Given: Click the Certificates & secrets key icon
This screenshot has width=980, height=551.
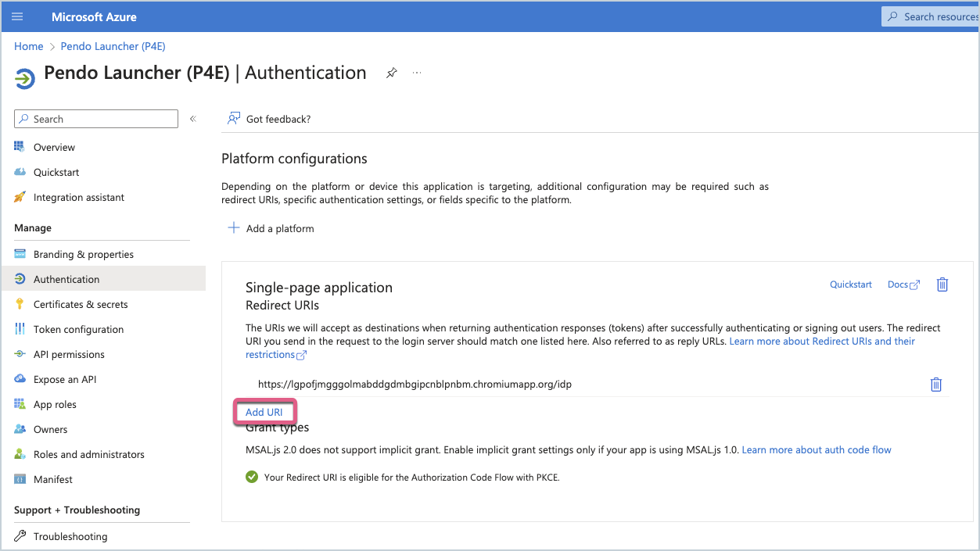Looking at the screenshot, I should [20, 304].
